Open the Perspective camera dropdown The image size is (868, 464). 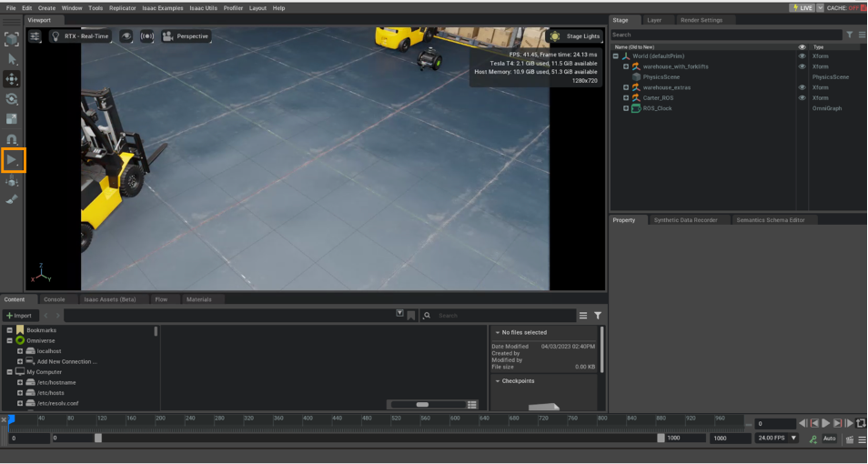(187, 36)
